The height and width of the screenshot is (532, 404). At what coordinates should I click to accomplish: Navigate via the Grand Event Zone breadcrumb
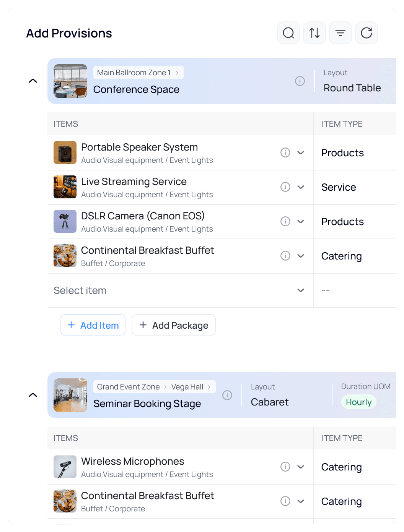click(127, 387)
